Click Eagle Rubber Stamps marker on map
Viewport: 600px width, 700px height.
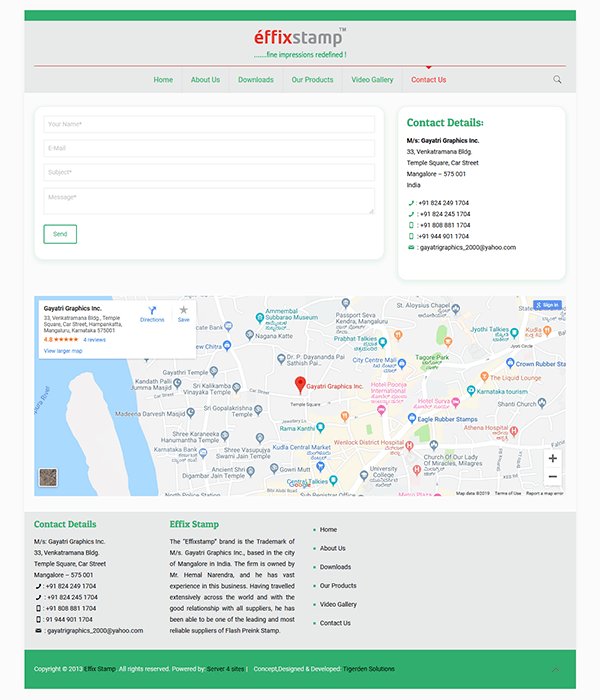[x=412, y=418]
